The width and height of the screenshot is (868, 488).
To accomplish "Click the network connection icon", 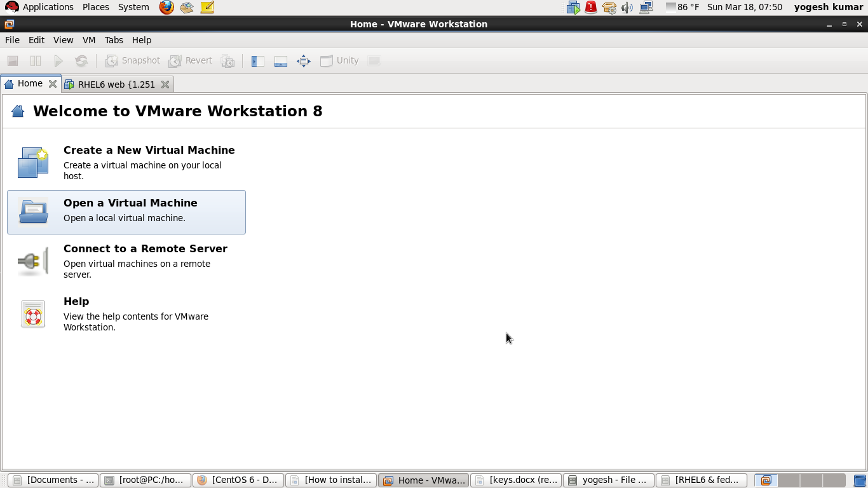I will [646, 8].
